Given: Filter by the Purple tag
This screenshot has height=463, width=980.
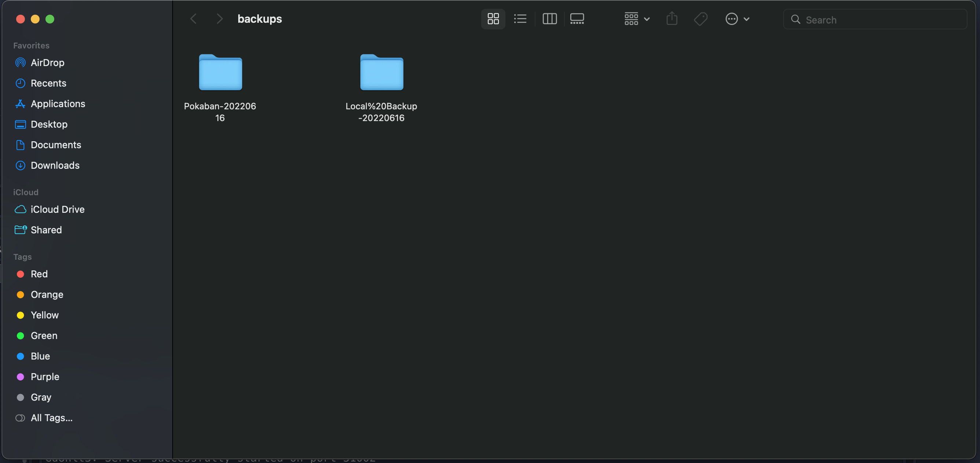Looking at the screenshot, I should coord(45,376).
